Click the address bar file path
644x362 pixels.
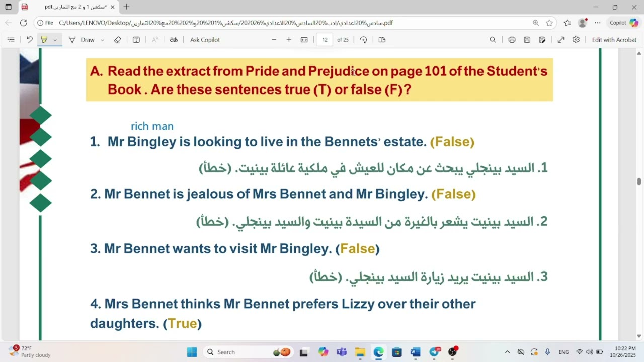(226, 23)
